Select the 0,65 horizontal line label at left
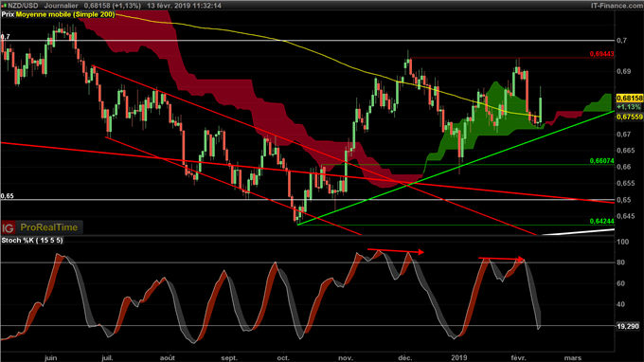This screenshot has width=644, height=362. click(7, 196)
